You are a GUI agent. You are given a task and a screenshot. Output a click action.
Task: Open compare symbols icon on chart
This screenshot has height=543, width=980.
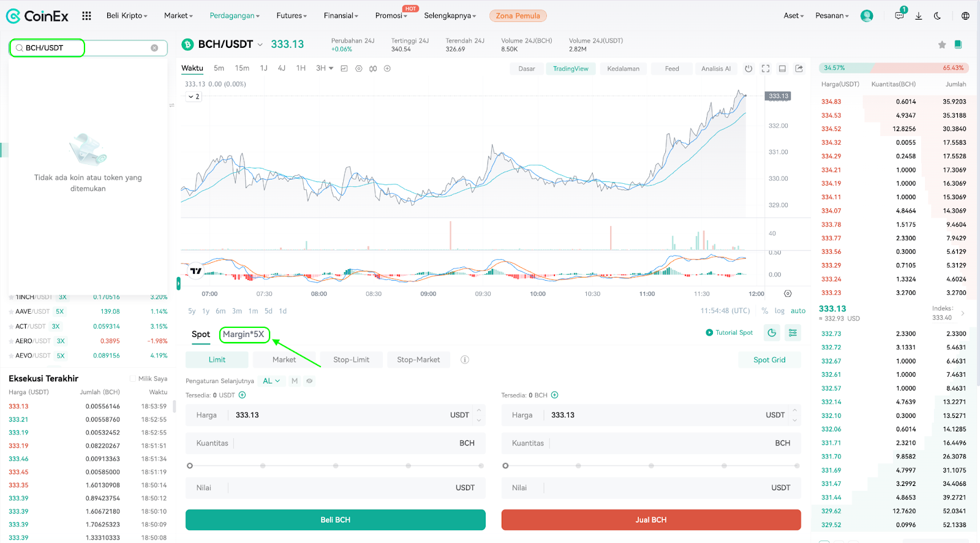tap(373, 69)
